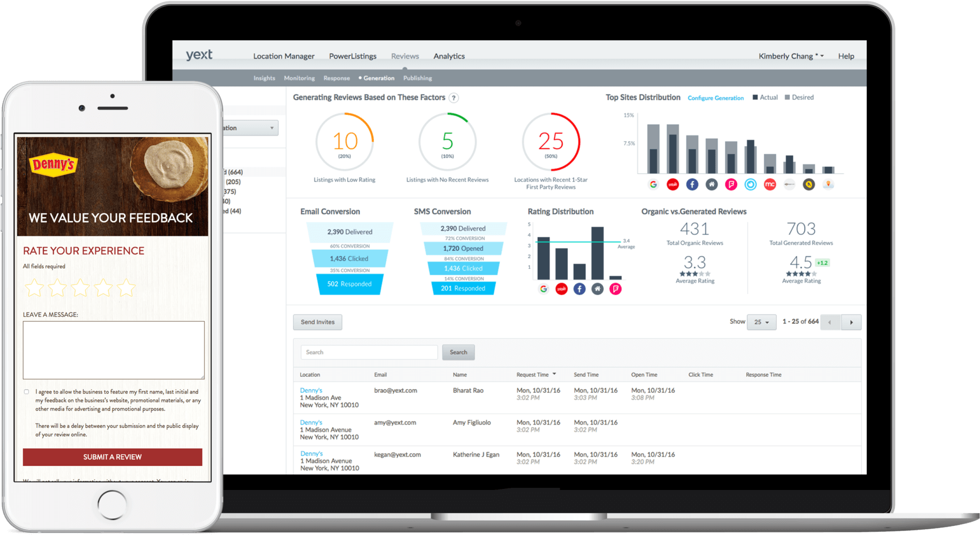Click '502 Responded' Email Conversion funnel segment
The width and height of the screenshot is (980, 535).
[x=350, y=284]
